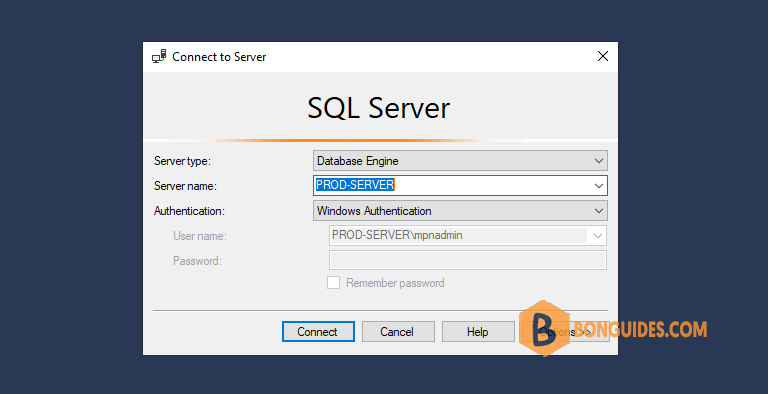Click the Connect button

tap(318, 332)
